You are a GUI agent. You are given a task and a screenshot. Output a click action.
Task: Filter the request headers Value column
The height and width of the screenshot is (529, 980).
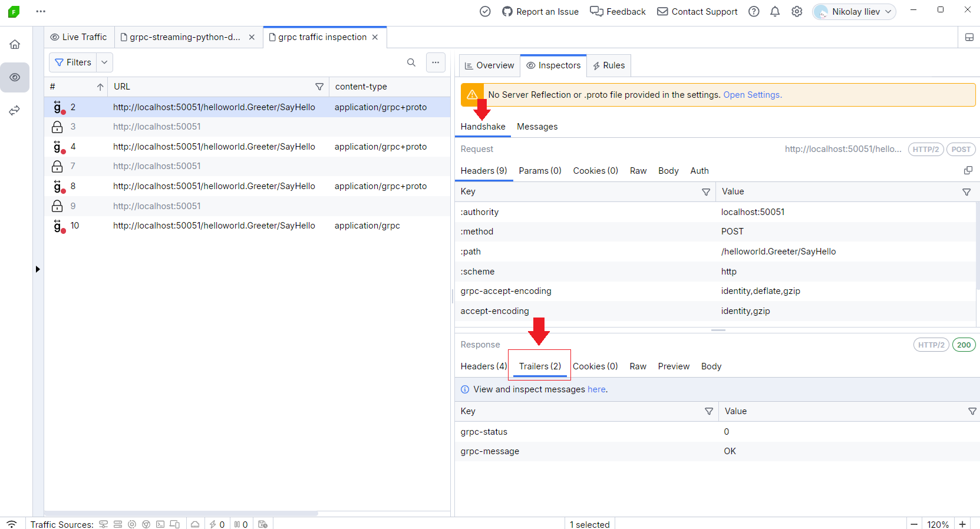coord(966,191)
